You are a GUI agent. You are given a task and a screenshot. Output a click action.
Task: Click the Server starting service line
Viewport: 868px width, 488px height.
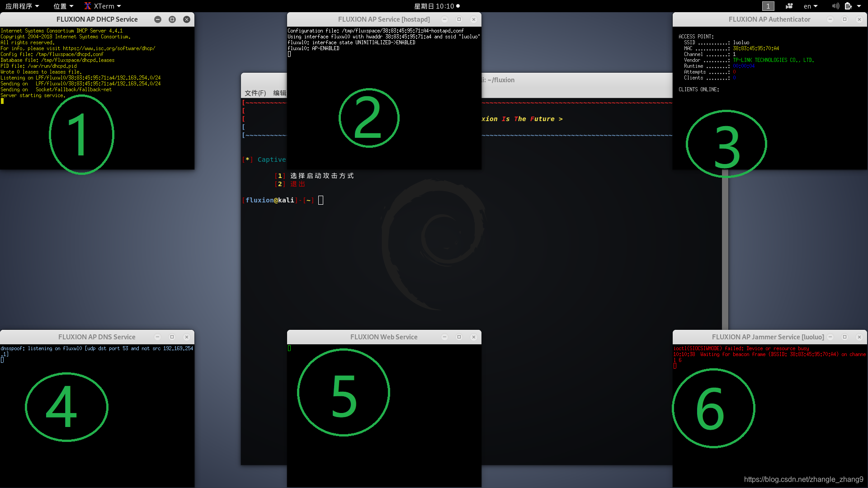pyautogui.click(x=33, y=95)
